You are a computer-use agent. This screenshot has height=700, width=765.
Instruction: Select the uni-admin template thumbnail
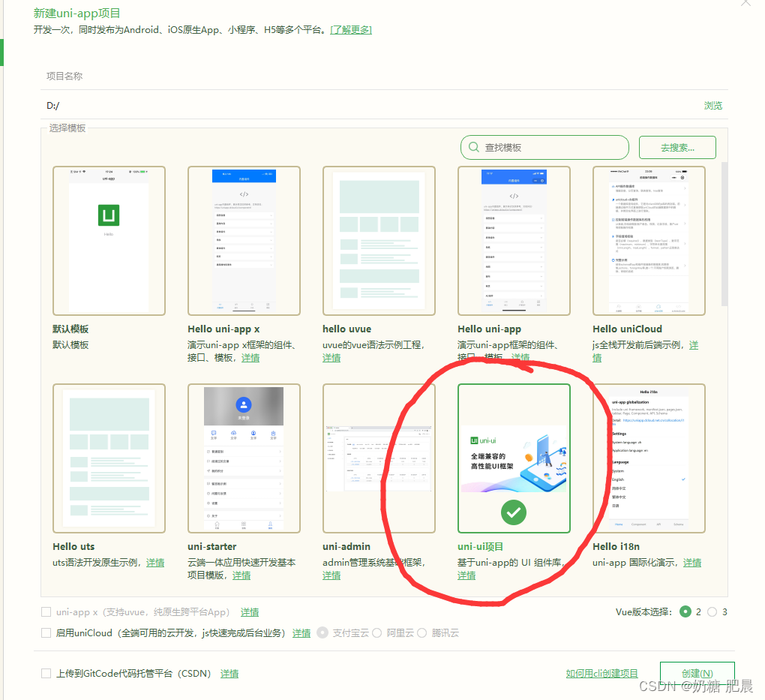tap(379, 458)
